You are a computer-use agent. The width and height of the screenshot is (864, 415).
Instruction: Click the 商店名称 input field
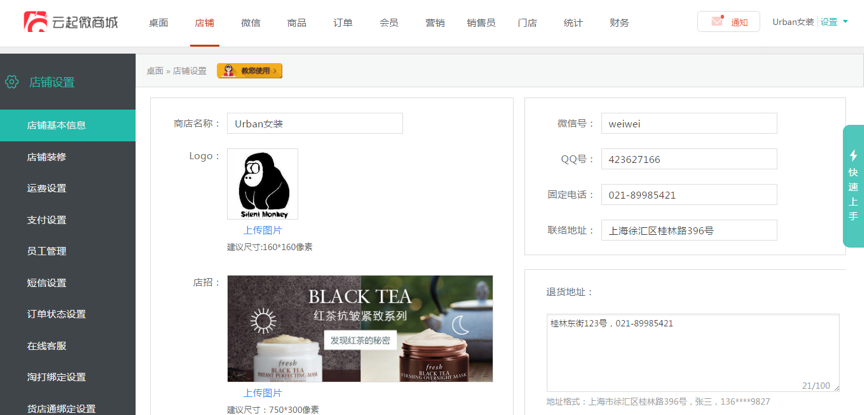(x=314, y=123)
